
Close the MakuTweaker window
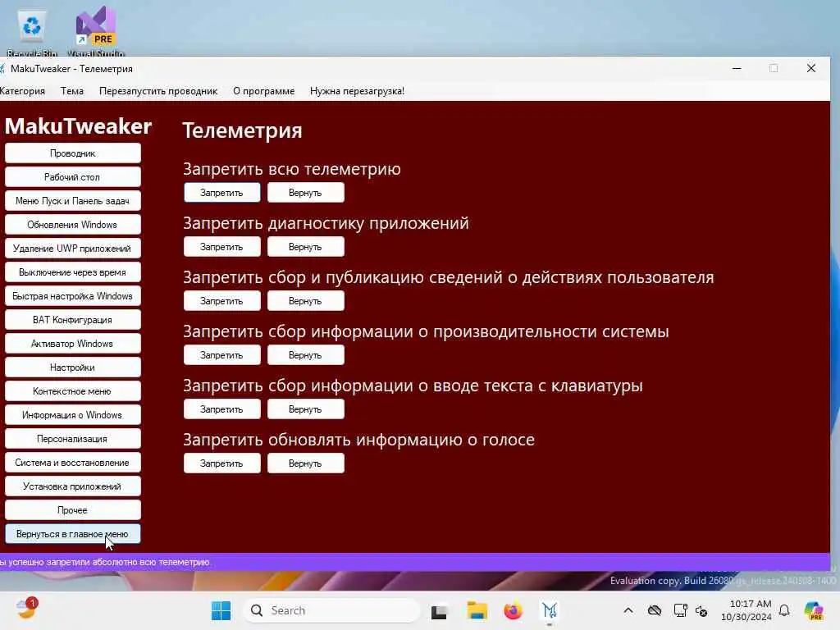point(811,68)
